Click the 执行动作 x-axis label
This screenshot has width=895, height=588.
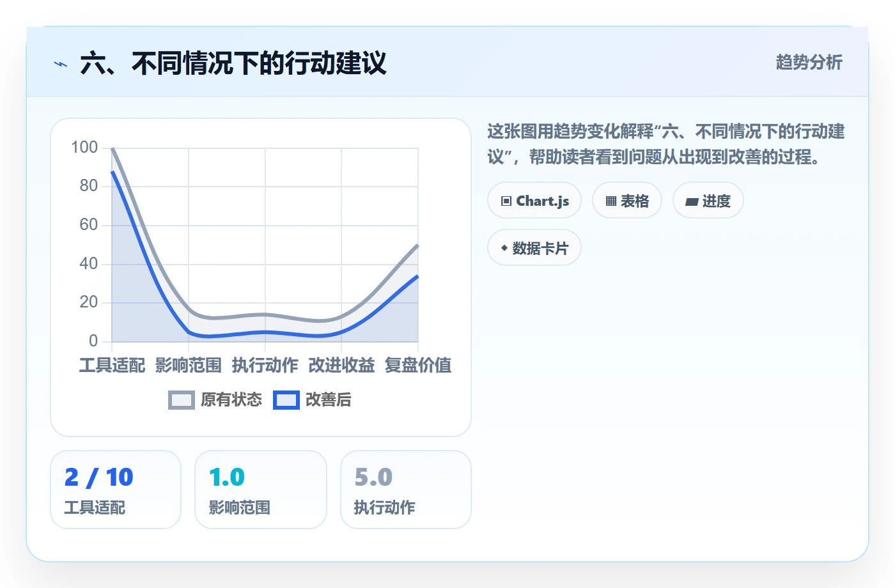tap(265, 366)
